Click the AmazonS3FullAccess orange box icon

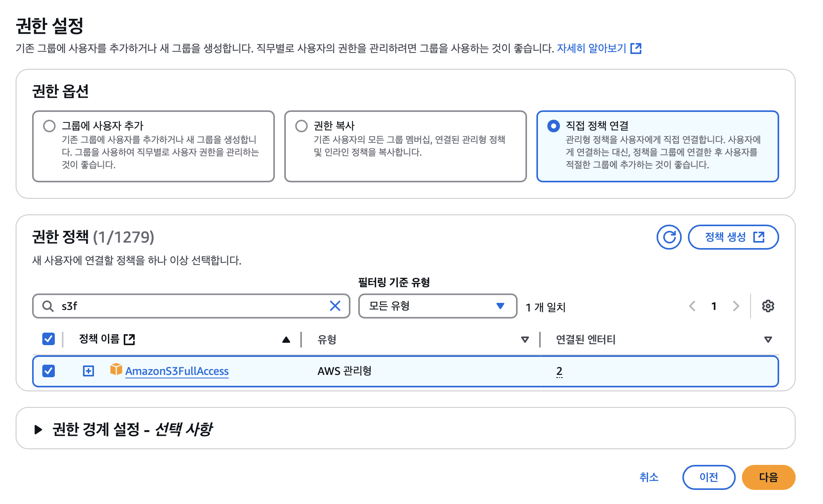click(116, 369)
